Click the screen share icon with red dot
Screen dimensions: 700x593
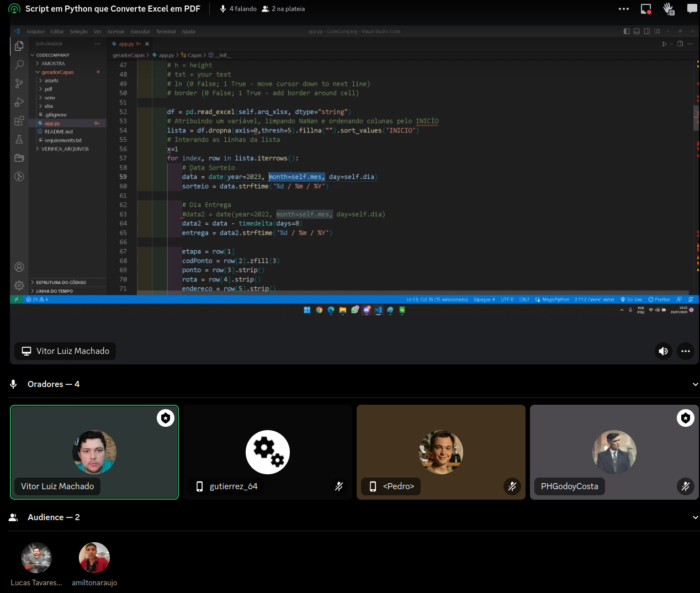coord(646,9)
